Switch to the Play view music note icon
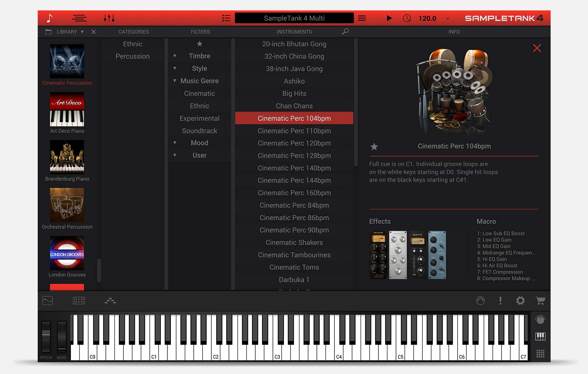This screenshot has height=374, width=588. pos(50,18)
